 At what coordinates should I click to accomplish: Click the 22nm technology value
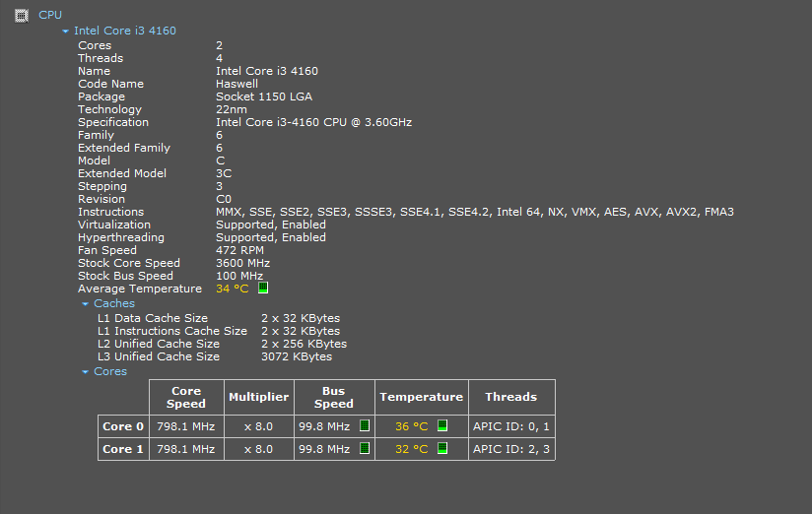pyautogui.click(x=232, y=109)
